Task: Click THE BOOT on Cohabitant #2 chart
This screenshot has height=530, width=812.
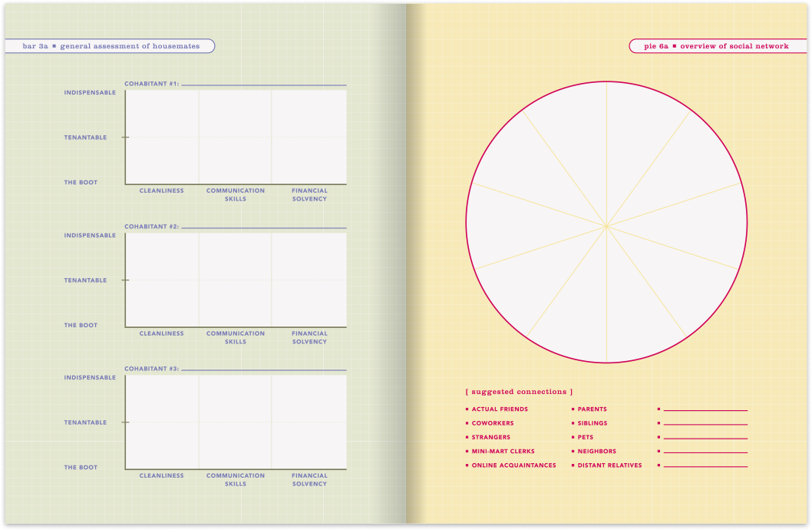Action: pyautogui.click(x=81, y=326)
